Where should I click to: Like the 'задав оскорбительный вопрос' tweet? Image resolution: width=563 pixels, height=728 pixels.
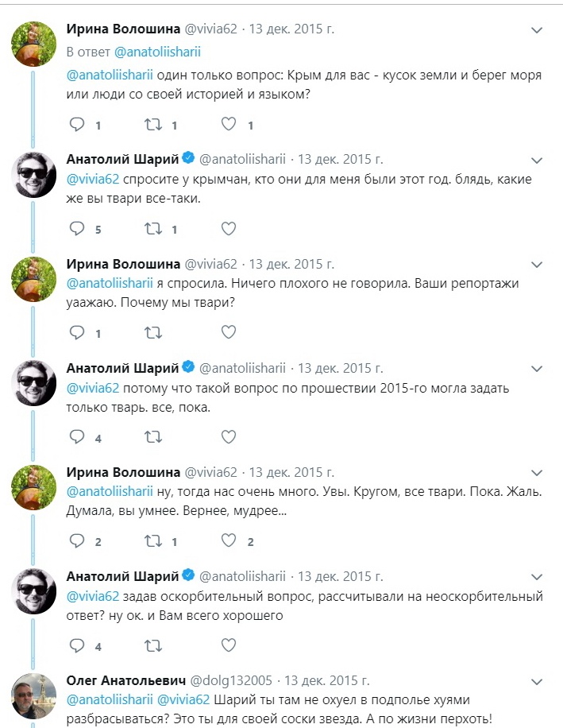pyautogui.click(x=228, y=645)
